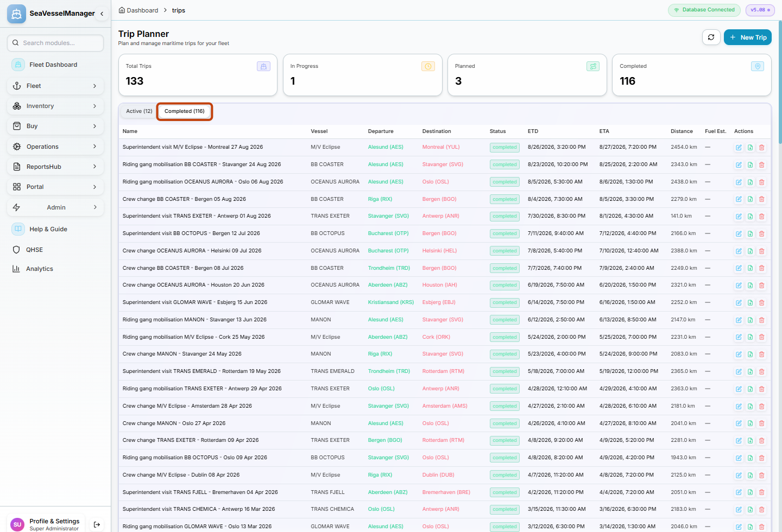
Task: Click the Name column header
Action: tap(130, 131)
